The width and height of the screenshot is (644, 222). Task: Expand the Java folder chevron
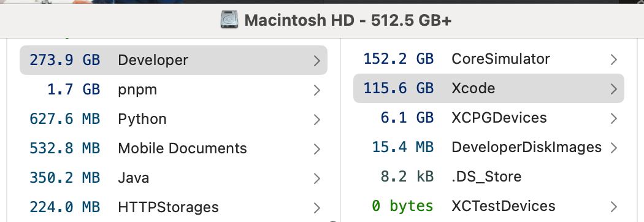pyautogui.click(x=316, y=178)
